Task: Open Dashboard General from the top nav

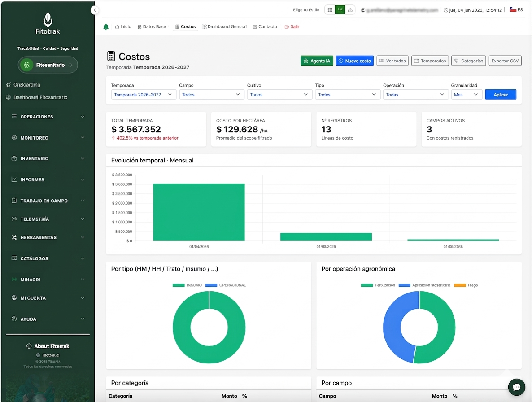Action: click(224, 27)
